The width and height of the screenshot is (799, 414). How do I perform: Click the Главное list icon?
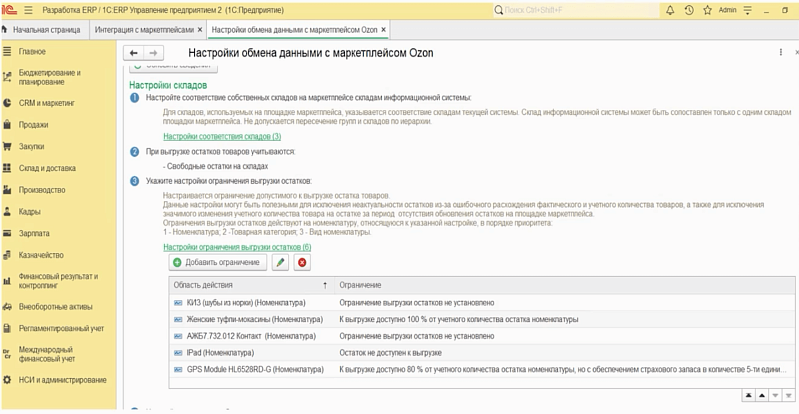[7, 51]
